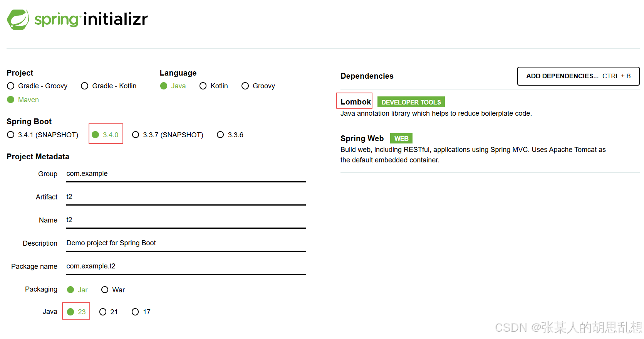The image size is (644, 339).
Task: Edit the Description field
Action: [186, 244]
